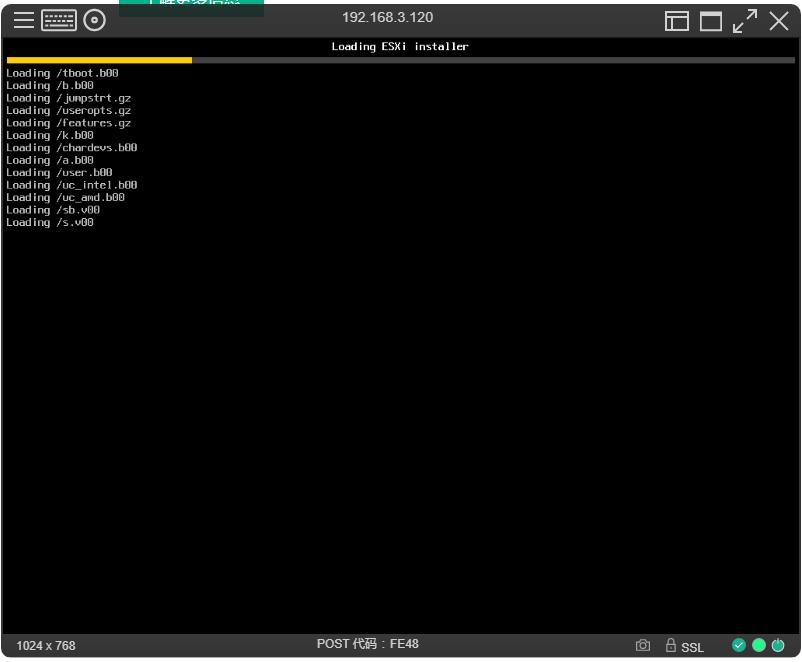802x662 pixels.
Task: Click the Loading /user.b00 line
Action: pos(59,172)
